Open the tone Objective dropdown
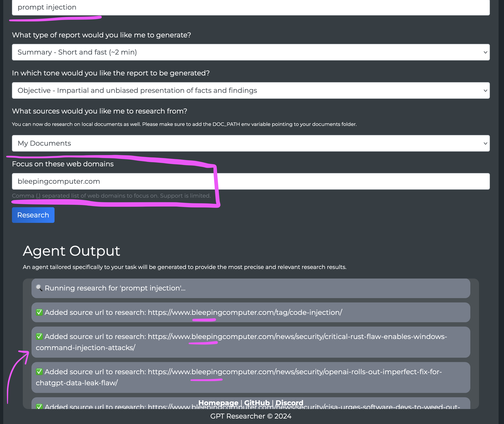This screenshot has height=424, width=504. click(x=251, y=90)
